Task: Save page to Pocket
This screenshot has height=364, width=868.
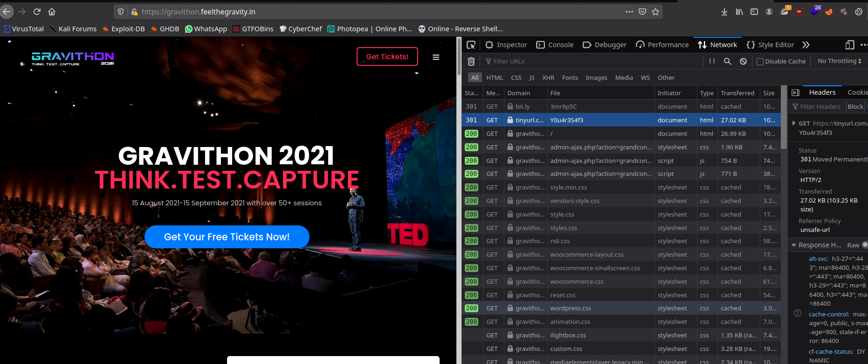Action: click(642, 12)
